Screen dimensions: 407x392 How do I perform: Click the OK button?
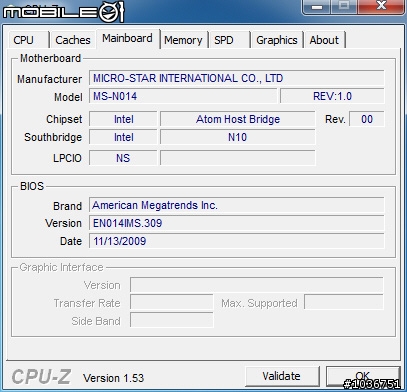point(363,376)
